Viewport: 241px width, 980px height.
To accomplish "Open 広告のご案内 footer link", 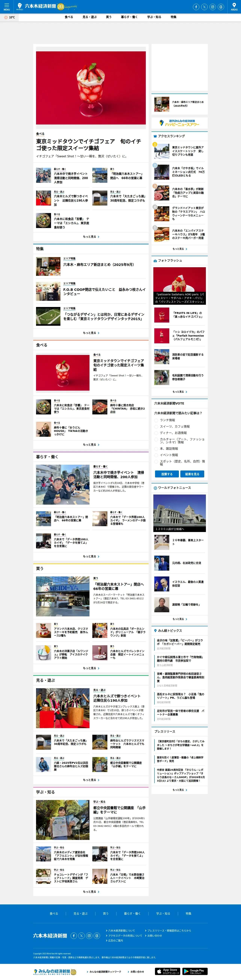I will [115, 941].
